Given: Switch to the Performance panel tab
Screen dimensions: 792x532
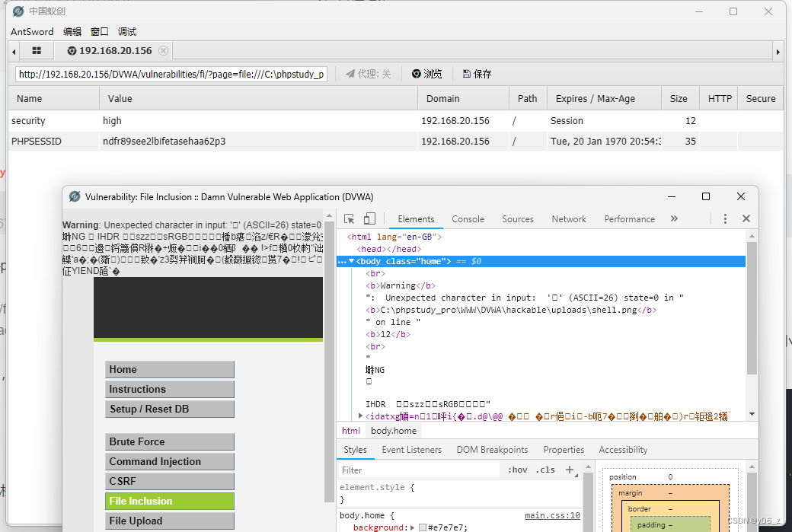Looking at the screenshot, I should [629, 219].
